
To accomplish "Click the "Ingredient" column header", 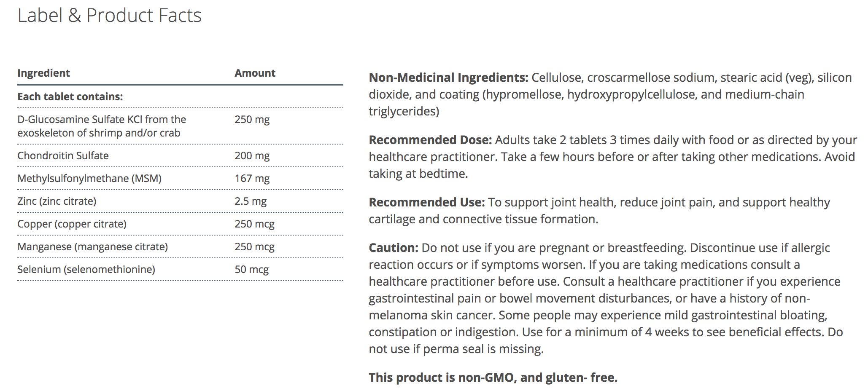I will point(43,73).
